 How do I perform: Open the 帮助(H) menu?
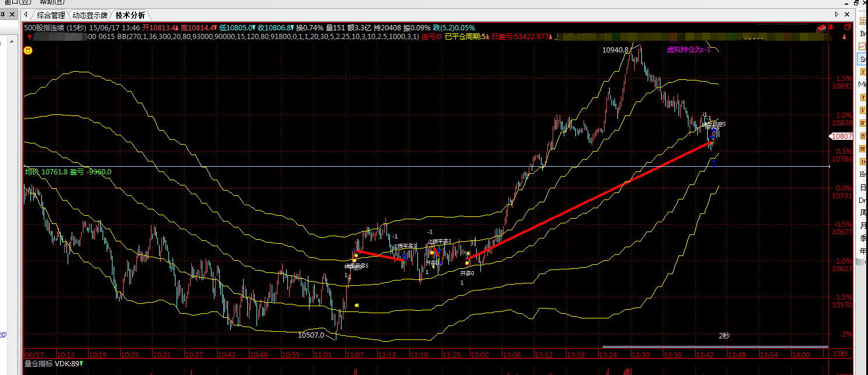[52, 2]
